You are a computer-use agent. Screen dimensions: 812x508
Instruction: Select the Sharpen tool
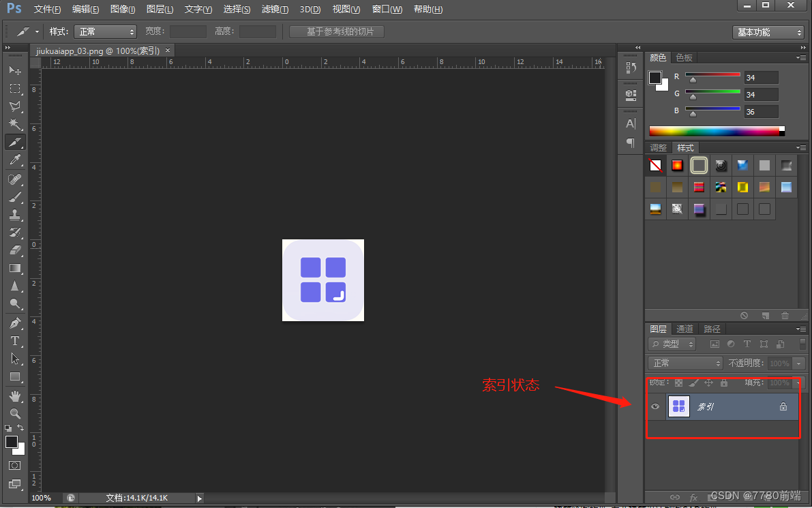coord(15,286)
